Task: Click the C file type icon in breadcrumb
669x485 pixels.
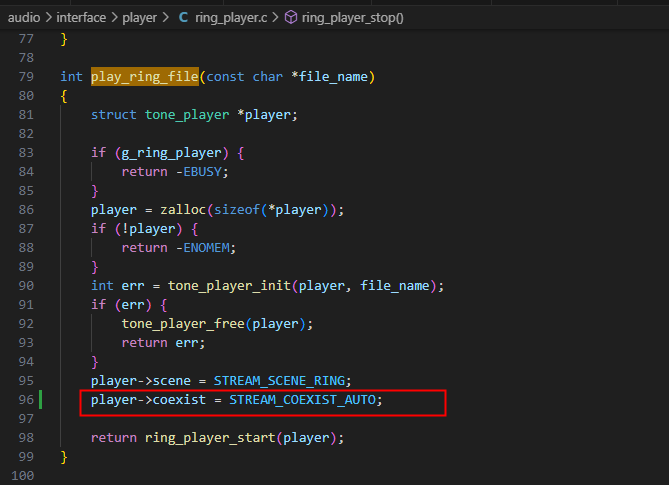Action: 183,17
